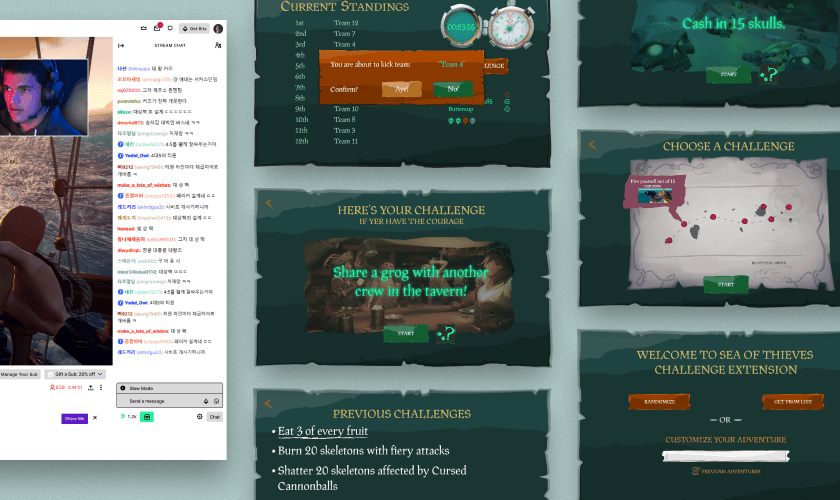
Task: Click the Get From List button
Action: coord(792,401)
